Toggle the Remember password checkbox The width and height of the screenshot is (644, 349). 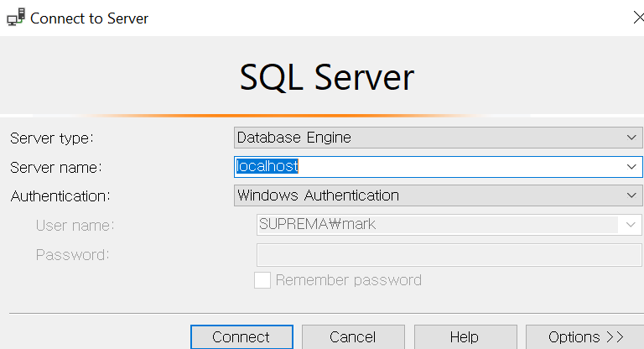(262, 280)
